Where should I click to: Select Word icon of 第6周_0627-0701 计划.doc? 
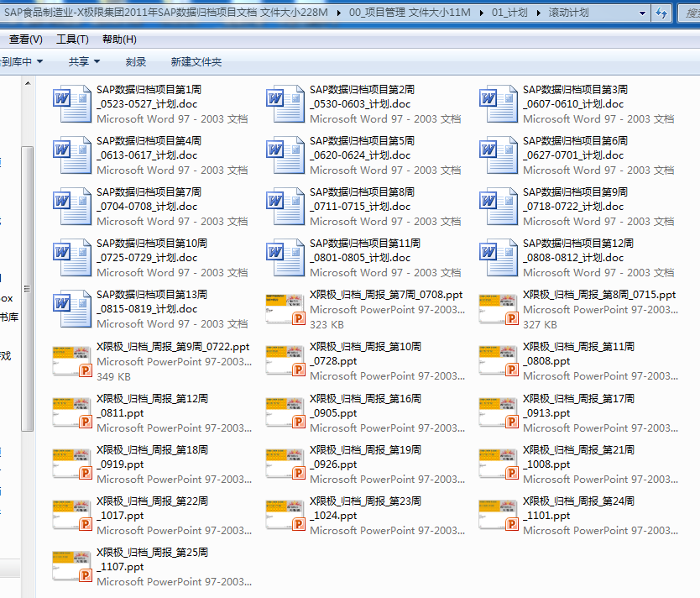click(x=499, y=155)
